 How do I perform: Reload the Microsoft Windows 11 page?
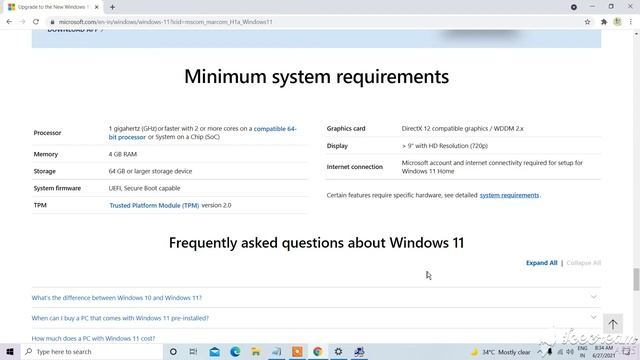(36, 22)
